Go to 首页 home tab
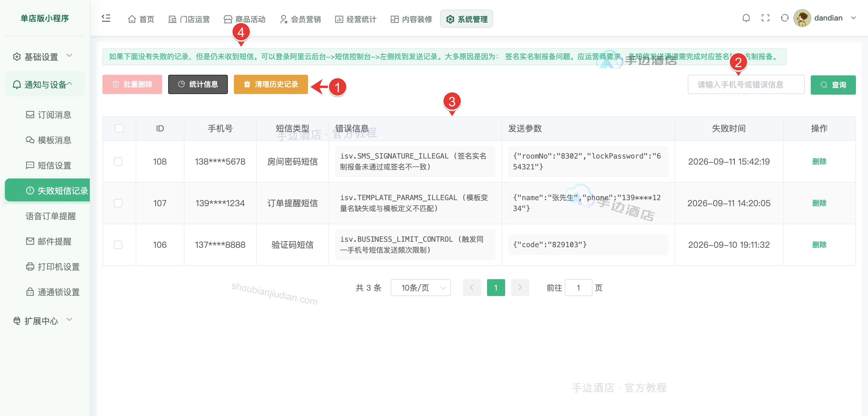The image size is (868, 416). point(141,19)
